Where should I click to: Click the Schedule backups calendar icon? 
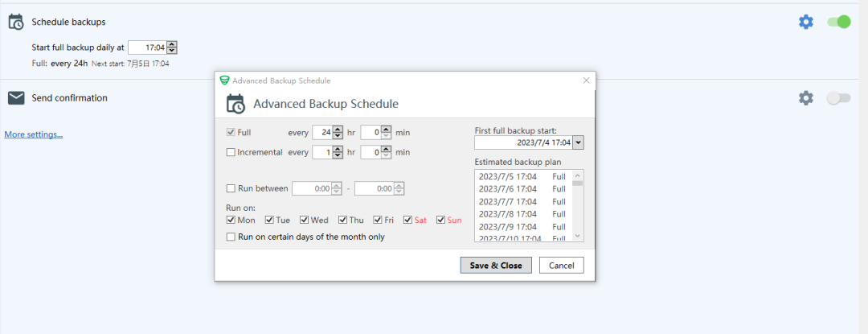click(16, 22)
